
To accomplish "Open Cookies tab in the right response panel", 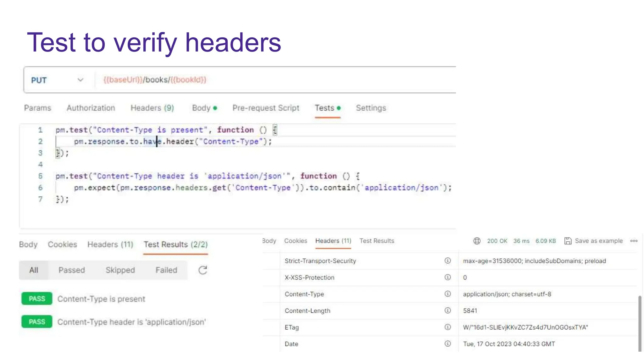I will (296, 241).
